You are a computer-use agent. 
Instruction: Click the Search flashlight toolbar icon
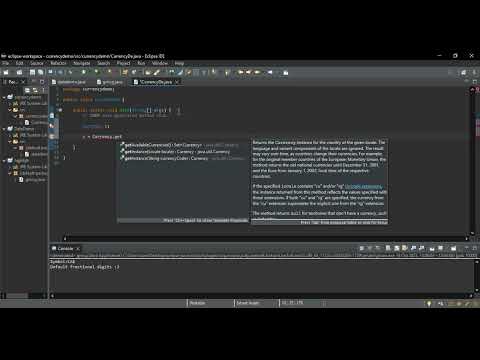[x=156, y=72]
